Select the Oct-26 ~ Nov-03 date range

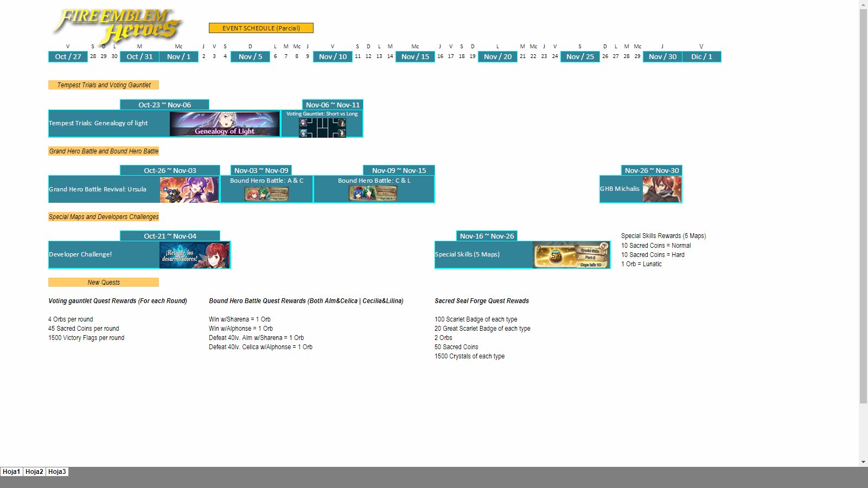(170, 171)
